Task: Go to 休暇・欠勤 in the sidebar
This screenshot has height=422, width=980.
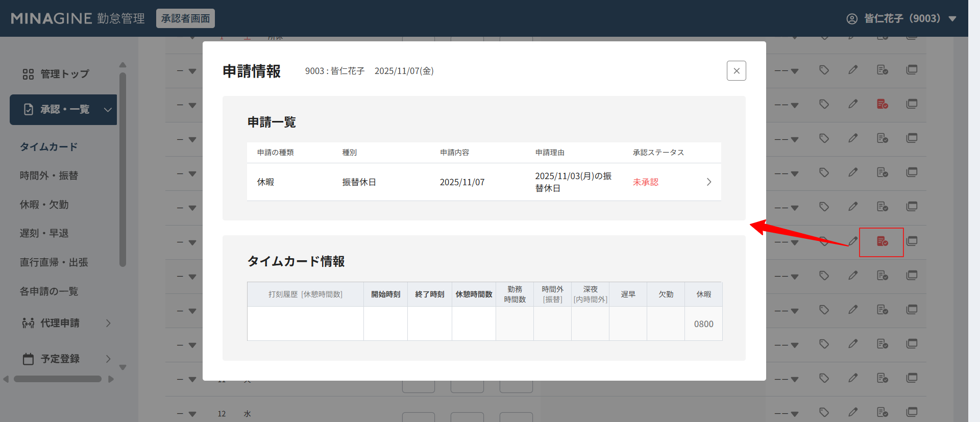Action: tap(44, 205)
